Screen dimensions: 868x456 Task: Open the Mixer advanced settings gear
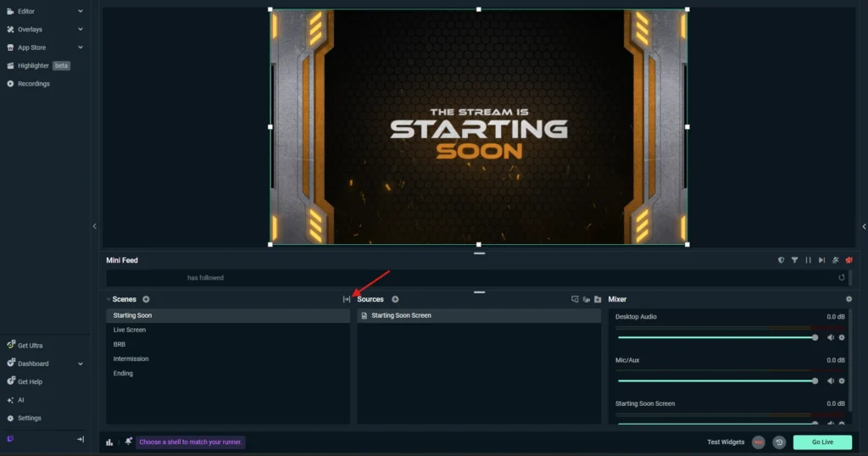(849, 299)
